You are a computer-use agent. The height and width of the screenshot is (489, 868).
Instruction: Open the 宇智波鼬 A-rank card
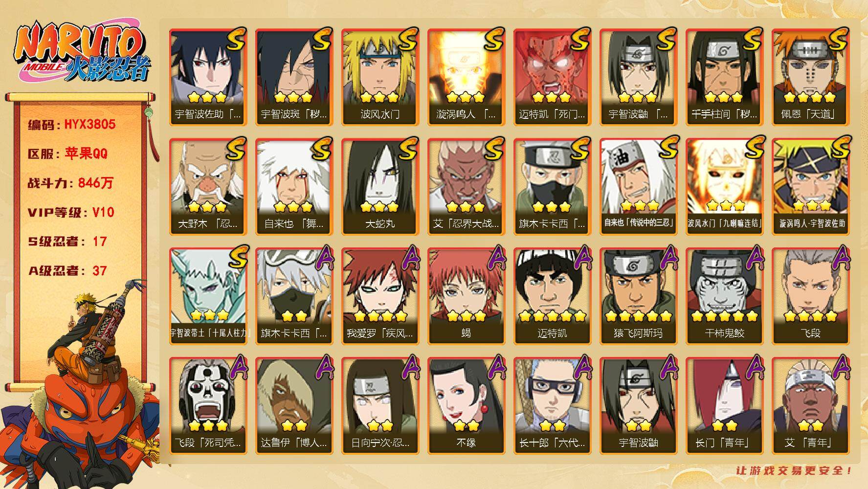pos(638,405)
